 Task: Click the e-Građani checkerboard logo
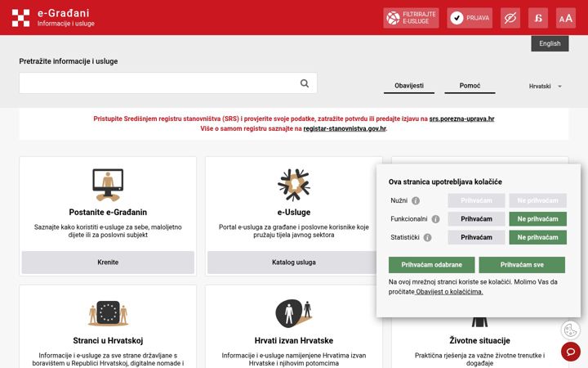[x=20, y=18]
